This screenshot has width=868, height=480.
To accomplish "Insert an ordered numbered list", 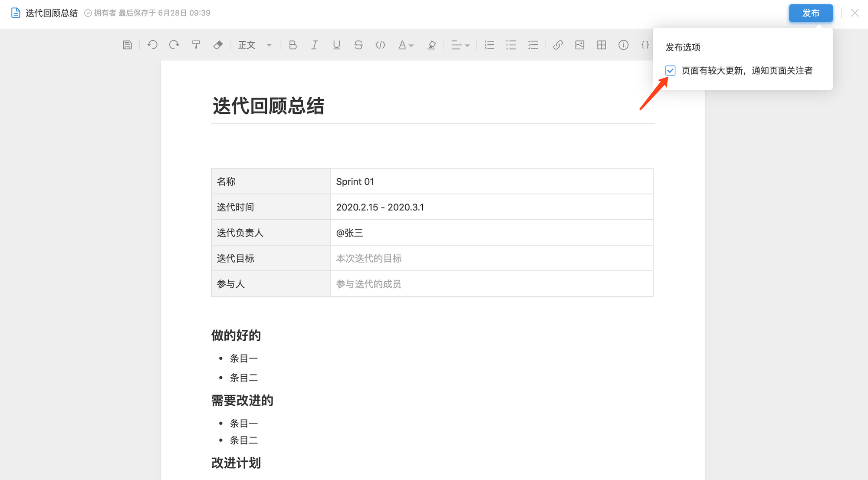I will click(490, 45).
